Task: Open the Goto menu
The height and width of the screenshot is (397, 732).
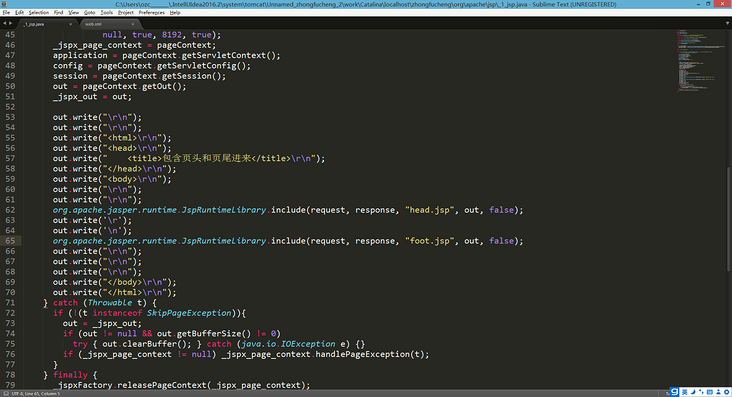Action: [x=89, y=13]
